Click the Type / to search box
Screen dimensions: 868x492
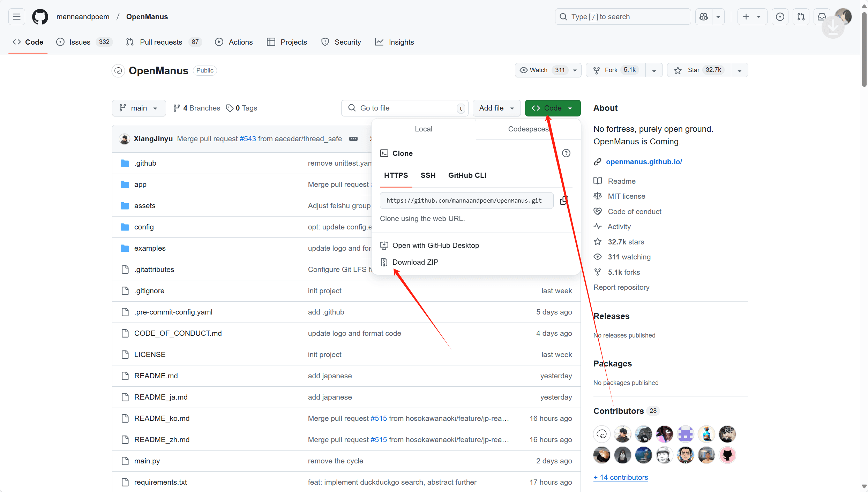click(623, 17)
